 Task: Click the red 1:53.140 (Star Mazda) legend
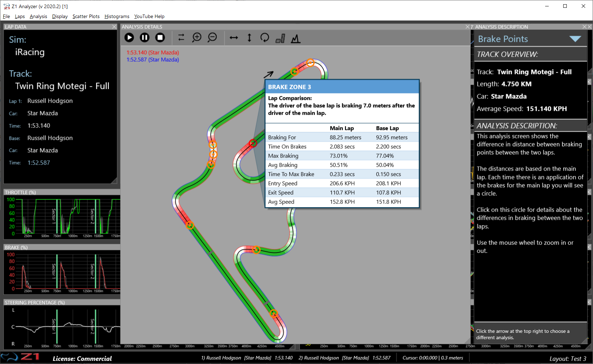coord(153,52)
